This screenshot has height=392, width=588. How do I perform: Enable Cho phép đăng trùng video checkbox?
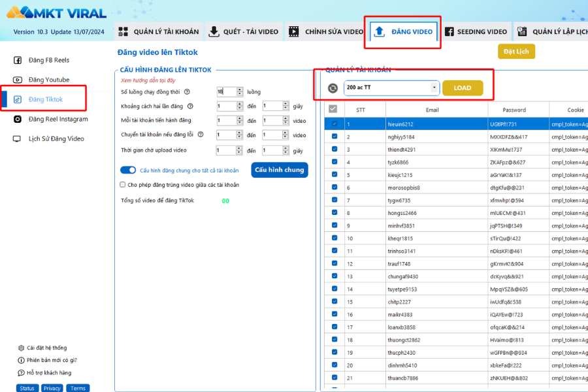(x=123, y=184)
